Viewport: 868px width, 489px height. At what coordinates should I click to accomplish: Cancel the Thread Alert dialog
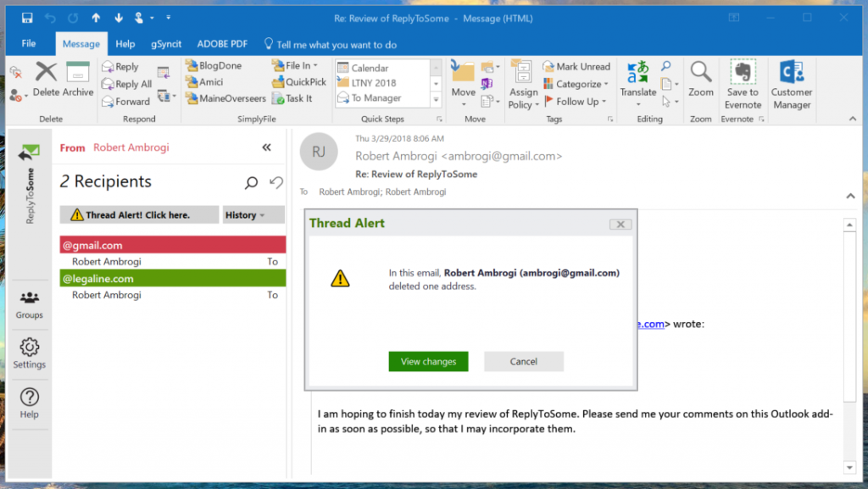(523, 361)
